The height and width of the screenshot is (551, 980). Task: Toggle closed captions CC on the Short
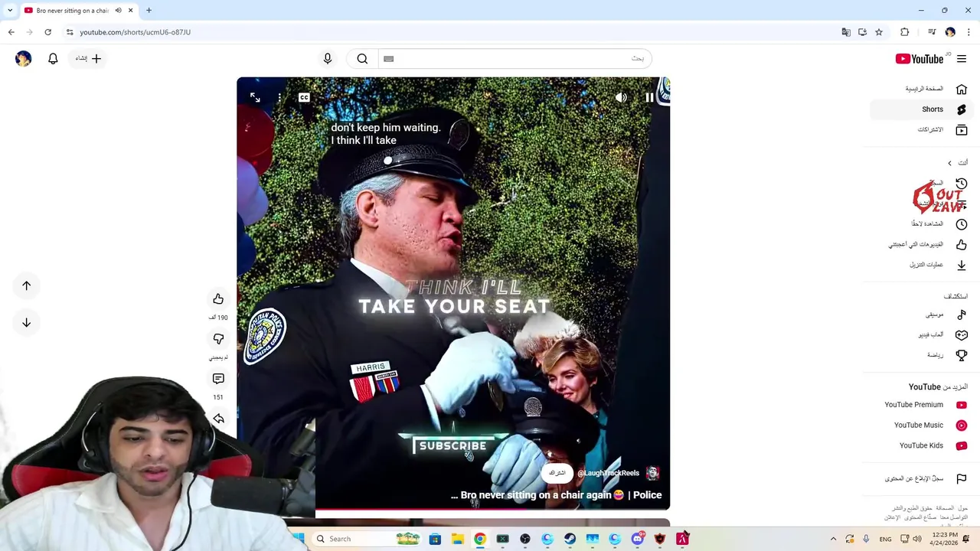304,98
